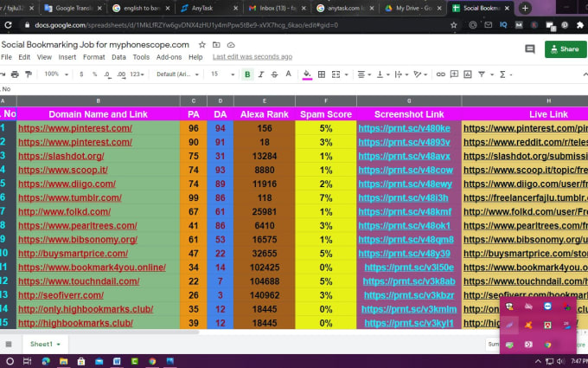
Task: Open the Help menu
Action: [x=195, y=57]
